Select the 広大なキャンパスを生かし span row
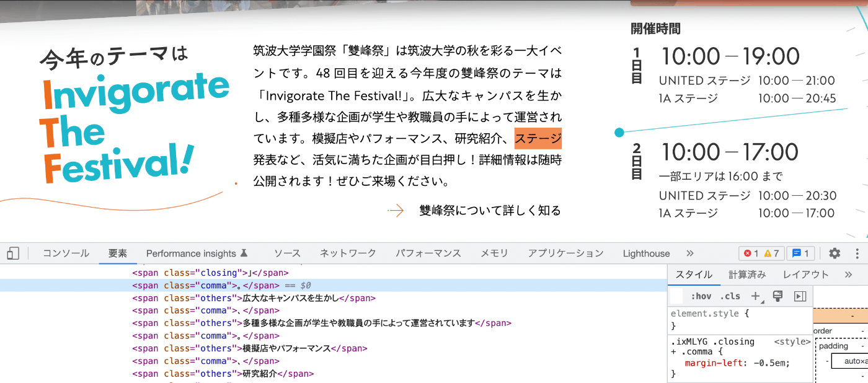The image size is (868, 383). tap(333, 298)
